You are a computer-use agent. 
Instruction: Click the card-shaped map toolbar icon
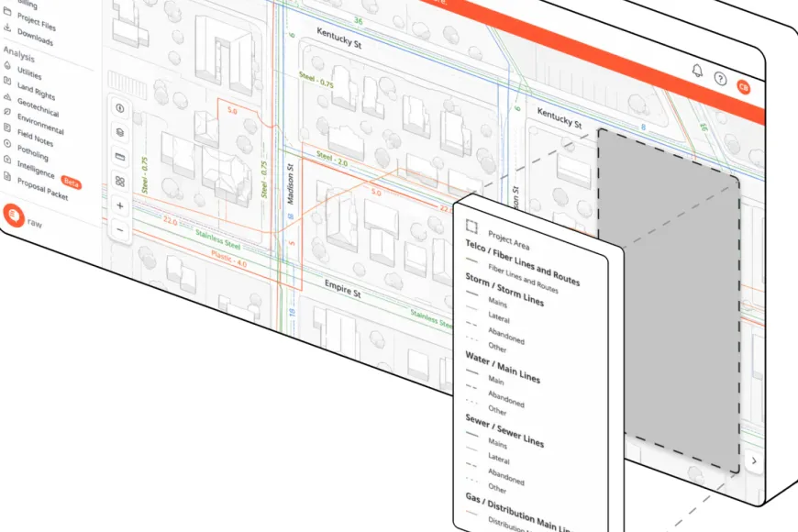120,157
